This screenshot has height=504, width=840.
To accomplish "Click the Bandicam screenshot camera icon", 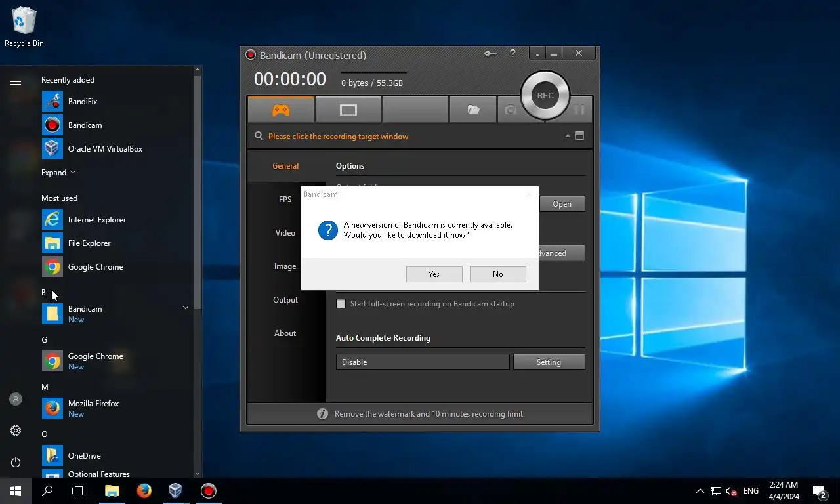I will tap(511, 110).
